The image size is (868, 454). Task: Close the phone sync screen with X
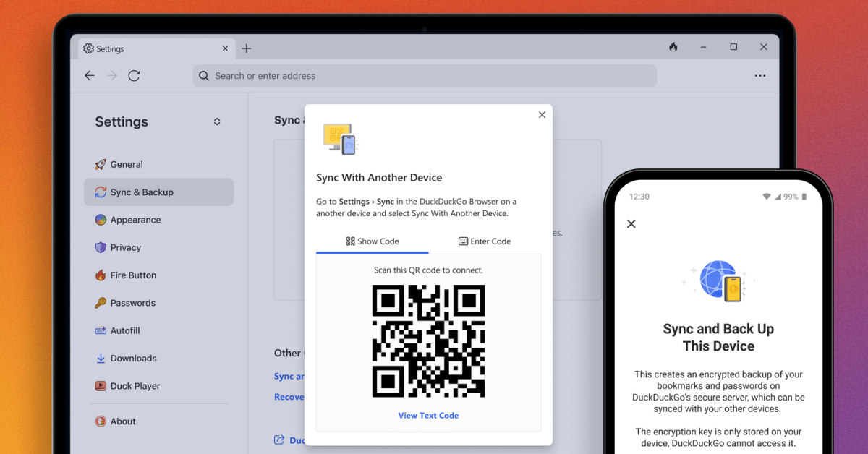pyautogui.click(x=631, y=224)
